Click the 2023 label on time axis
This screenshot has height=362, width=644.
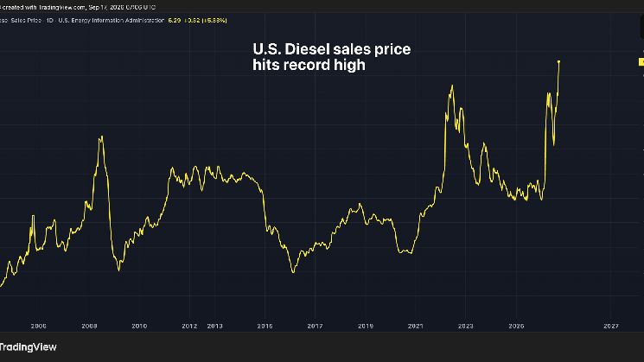(466, 326)
